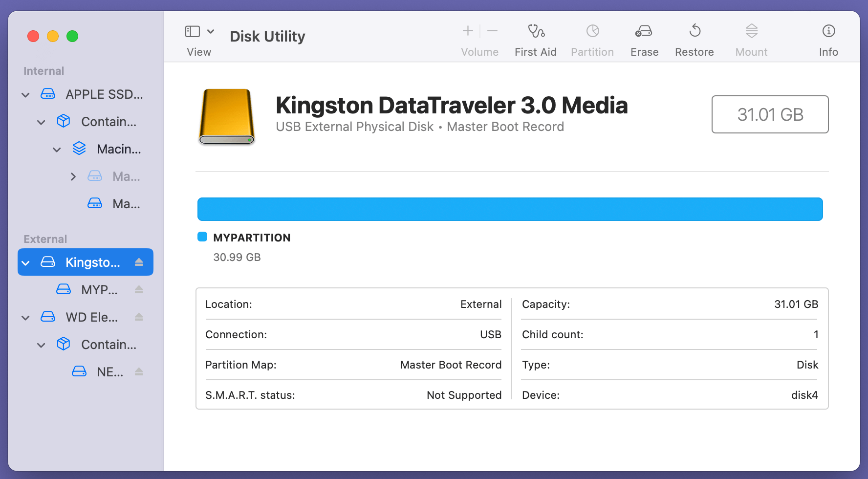Viewport: 868px width, 479px height.
Task: Collapse the WD Elements container
Action: [x=41, y=344]
